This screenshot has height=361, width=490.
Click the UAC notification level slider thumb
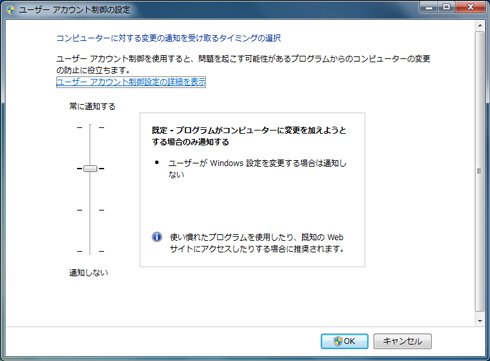tap(90, 168)
